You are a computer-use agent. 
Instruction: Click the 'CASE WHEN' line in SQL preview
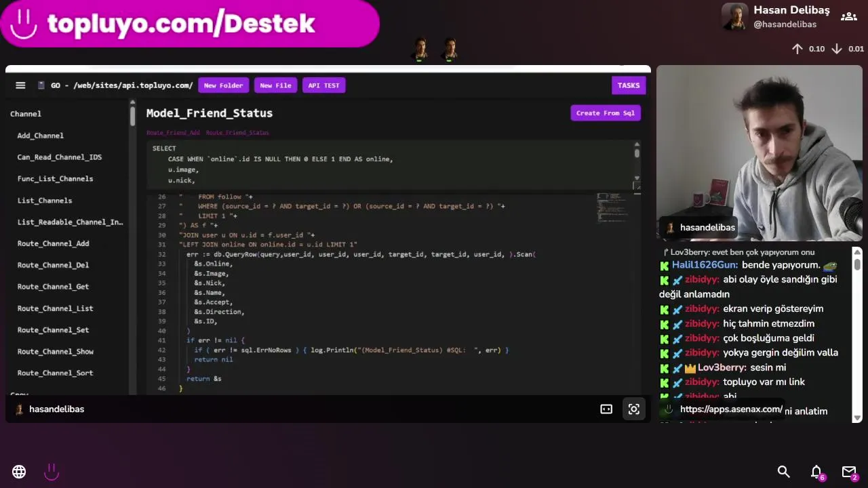(x=280, y=159)
